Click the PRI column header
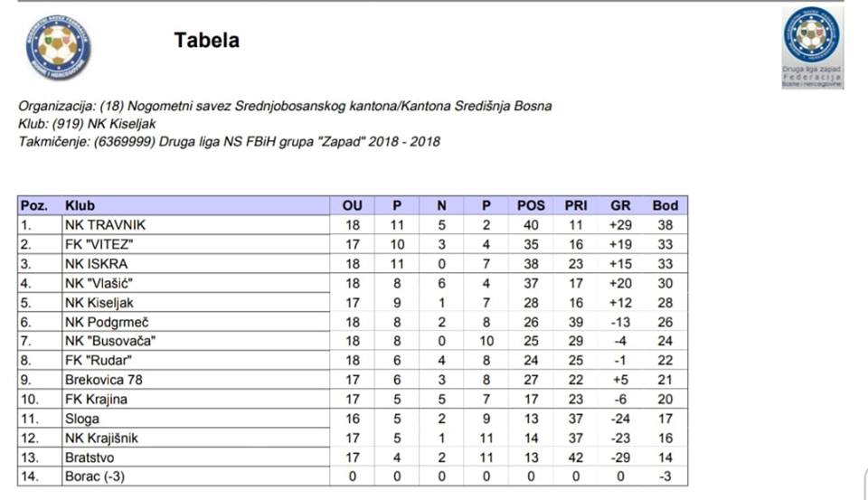868x500 pixels. (576, 205)
